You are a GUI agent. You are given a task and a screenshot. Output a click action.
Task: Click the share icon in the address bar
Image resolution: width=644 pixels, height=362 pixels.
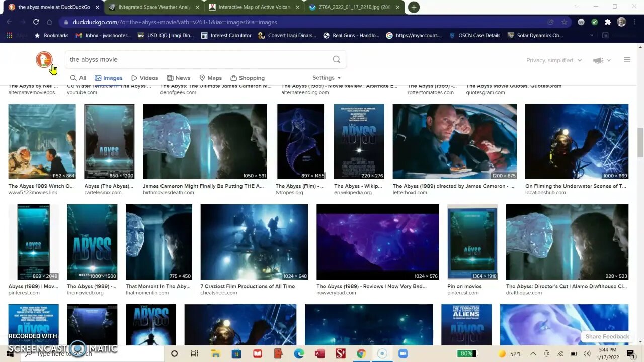(x=551, y=22)
